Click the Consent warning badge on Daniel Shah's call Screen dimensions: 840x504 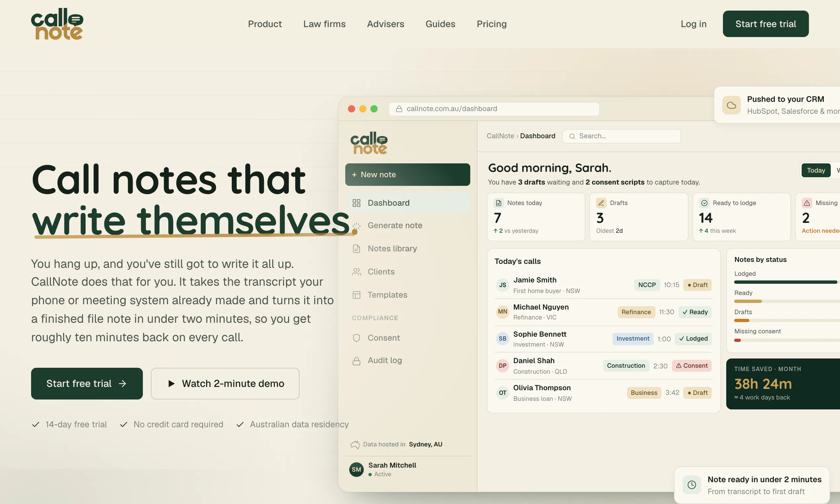[692, 366]
